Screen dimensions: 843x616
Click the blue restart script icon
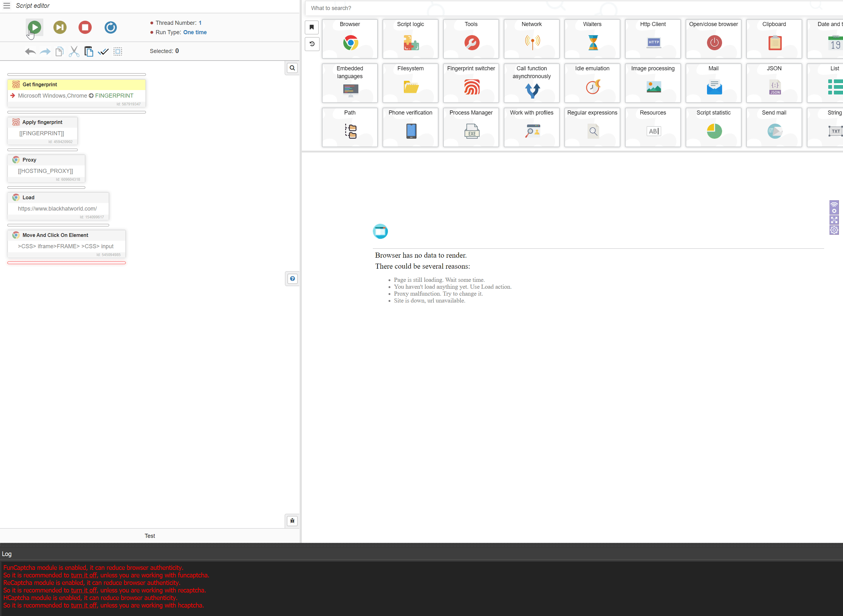(111, 27)
